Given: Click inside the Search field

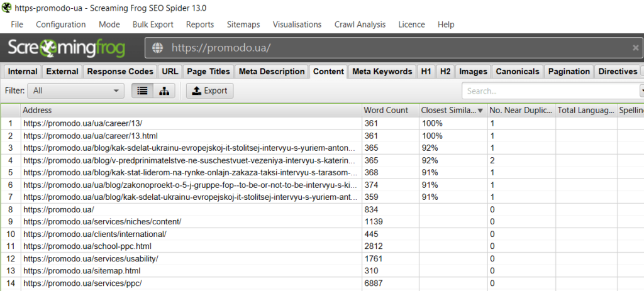Looking at the screenshot, I should click(x=550, y=91).
